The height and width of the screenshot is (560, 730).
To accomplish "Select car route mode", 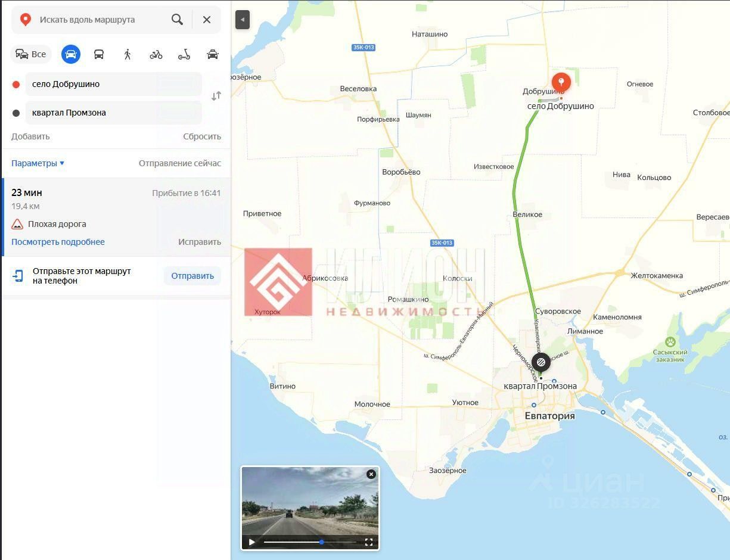I will coord(70,54).
